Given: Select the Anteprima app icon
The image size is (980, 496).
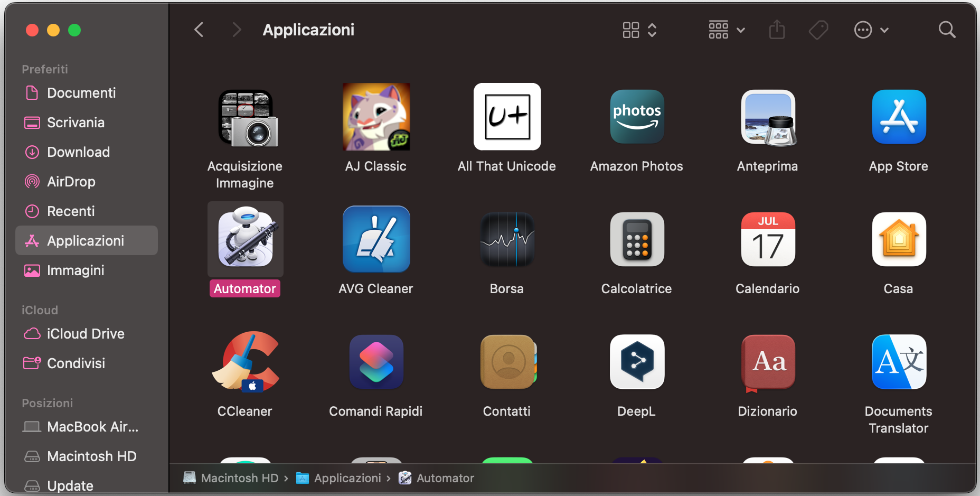Looking at the screenshot, I should pyautogui.click(x=768, y=117).
